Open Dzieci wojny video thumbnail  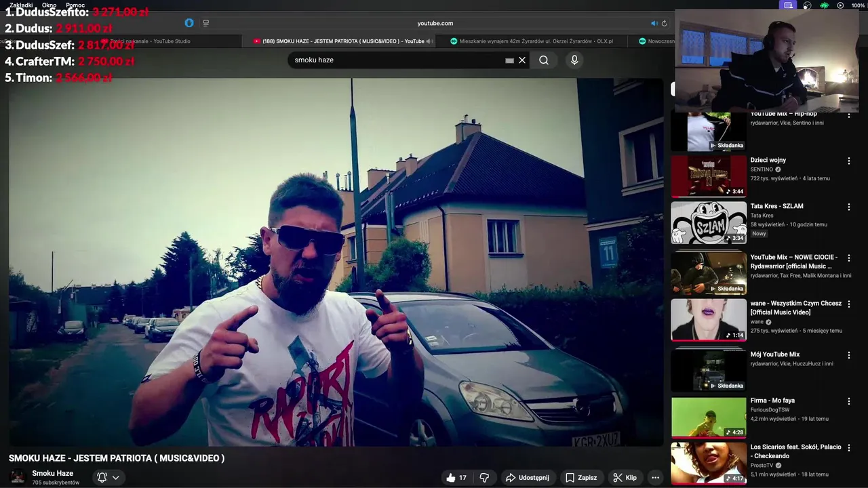tap(709, 176)
